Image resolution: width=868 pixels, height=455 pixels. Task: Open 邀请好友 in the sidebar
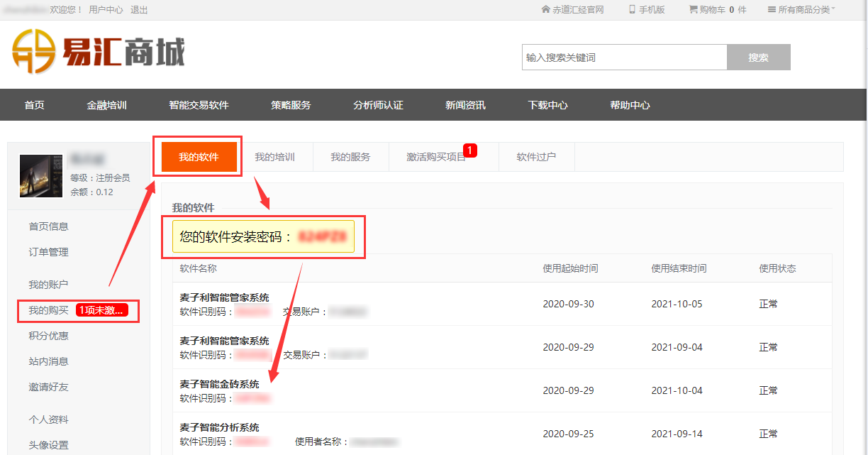[49, 387]
